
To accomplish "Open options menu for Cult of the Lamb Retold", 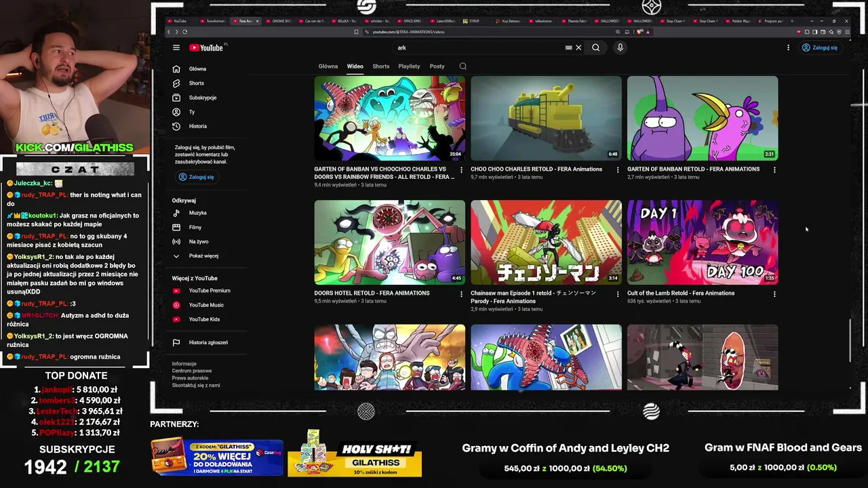I will [774, 293].
